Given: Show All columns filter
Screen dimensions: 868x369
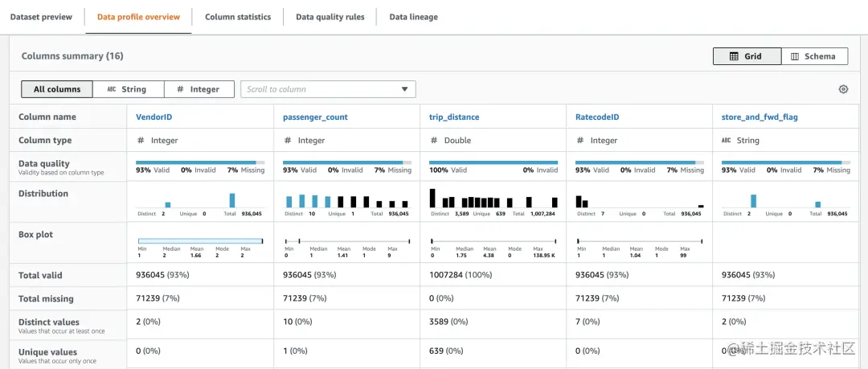Looking at the screenshot, I should (57, 89).
